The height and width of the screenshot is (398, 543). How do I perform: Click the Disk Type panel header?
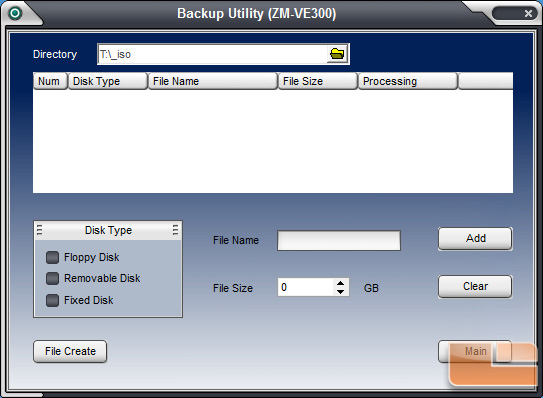[x=108, y=230]
